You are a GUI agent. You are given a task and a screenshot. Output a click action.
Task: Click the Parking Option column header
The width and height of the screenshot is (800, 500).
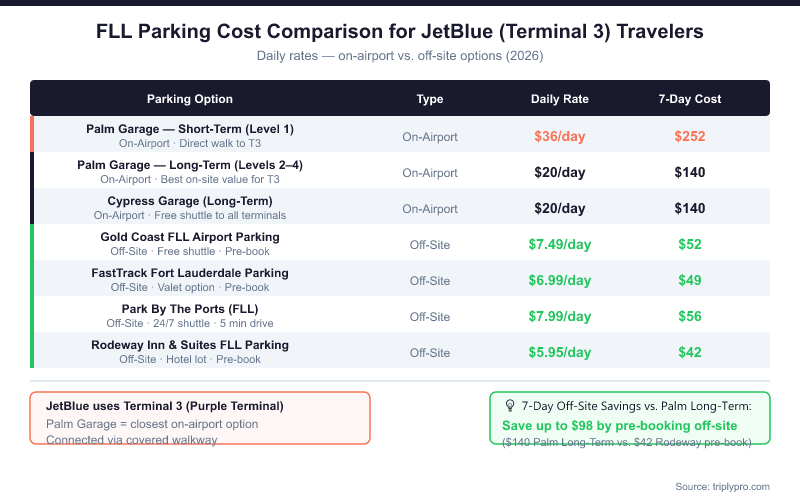[x=190, y=99]
